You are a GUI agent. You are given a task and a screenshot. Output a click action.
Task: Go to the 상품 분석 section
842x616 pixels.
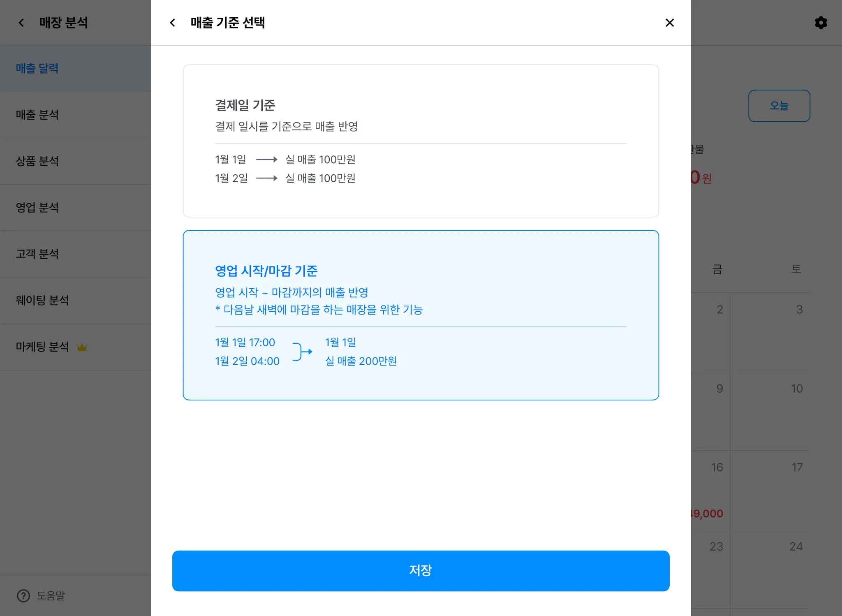pos(37,161)
